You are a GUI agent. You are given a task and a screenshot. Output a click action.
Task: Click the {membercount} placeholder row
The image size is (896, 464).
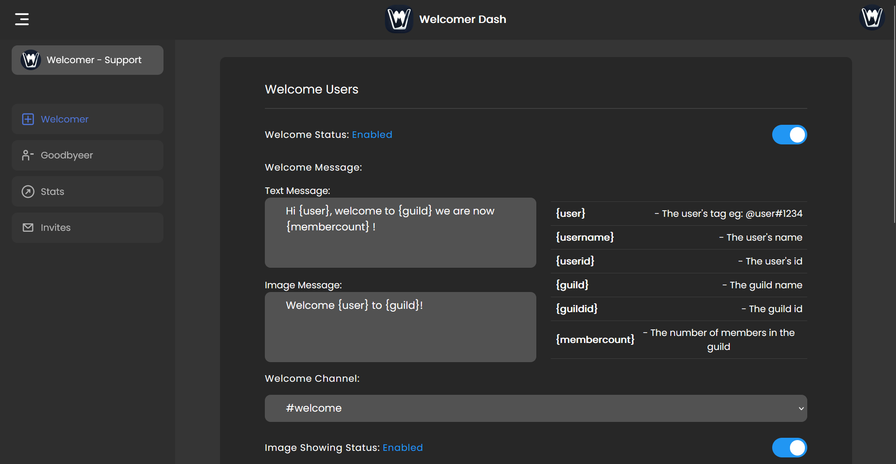coord(679,339)
